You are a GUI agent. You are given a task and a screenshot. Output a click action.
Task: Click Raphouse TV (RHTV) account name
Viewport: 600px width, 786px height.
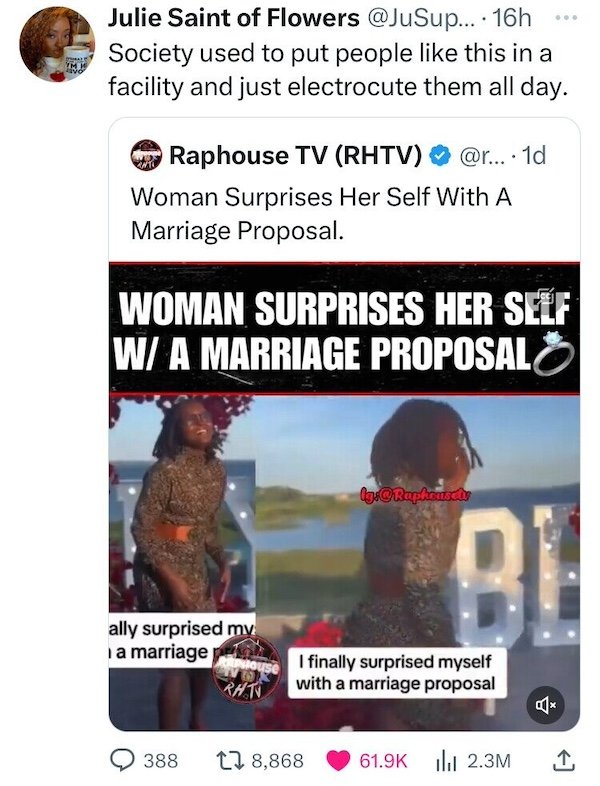coord(296,156)
